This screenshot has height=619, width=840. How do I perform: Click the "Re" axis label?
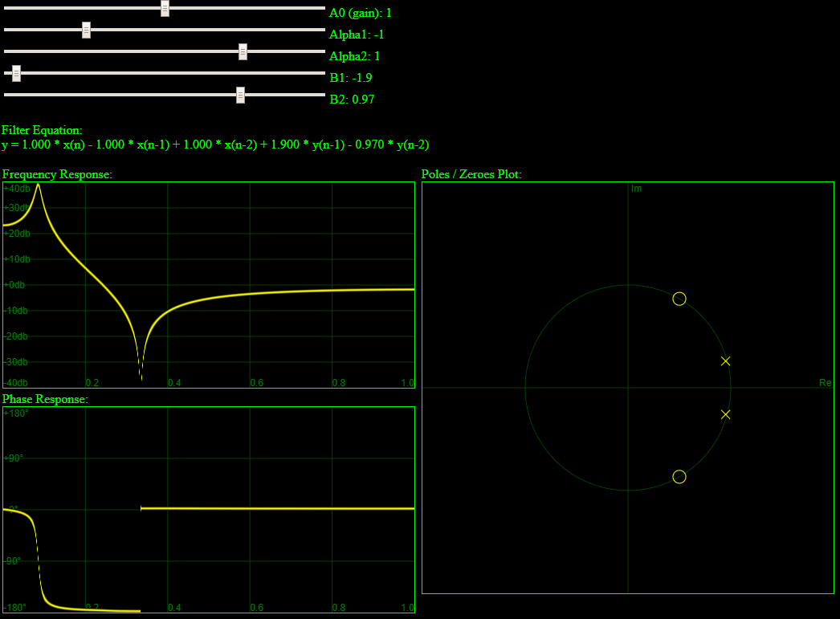pos(825,383)
